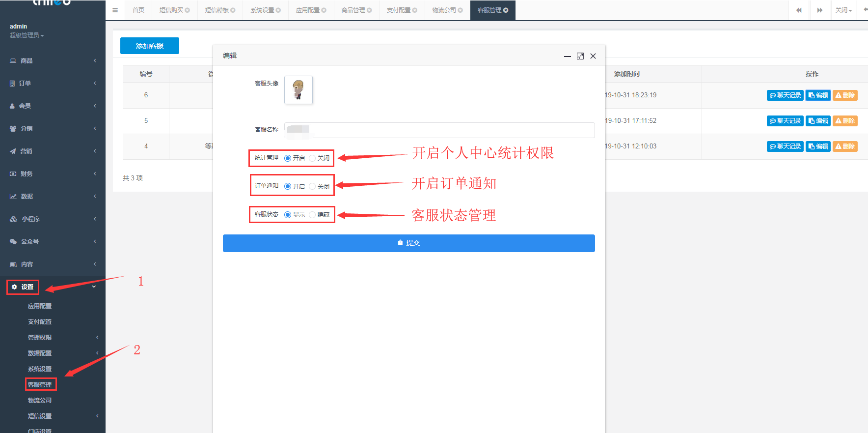Click 删除 for row 4
Image resolution: width=868 pixels, height=433 pixels.
point(845,146)
